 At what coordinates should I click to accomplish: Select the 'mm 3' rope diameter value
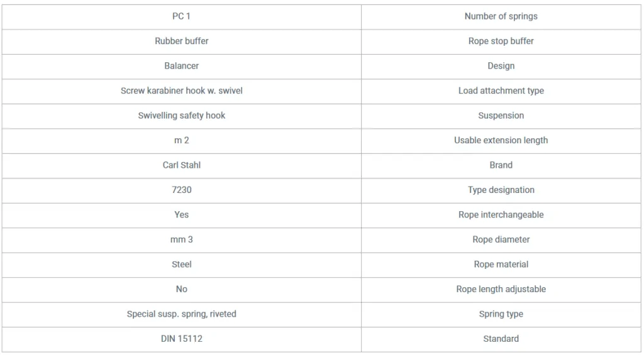182,239
